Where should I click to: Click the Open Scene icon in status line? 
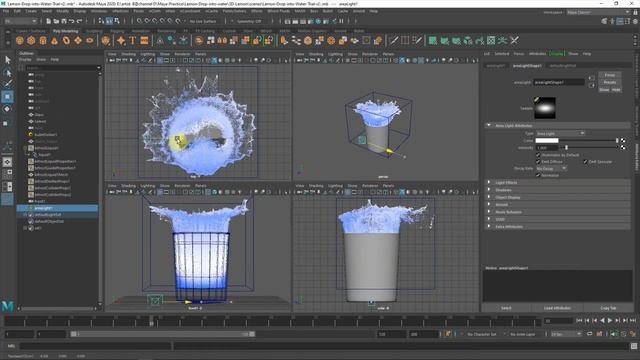56,21
